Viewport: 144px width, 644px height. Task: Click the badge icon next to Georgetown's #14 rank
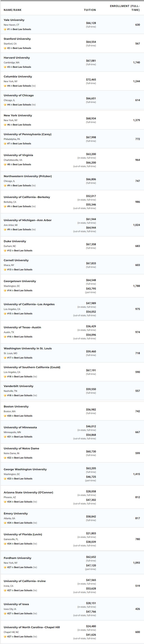[x=5, y=291]
